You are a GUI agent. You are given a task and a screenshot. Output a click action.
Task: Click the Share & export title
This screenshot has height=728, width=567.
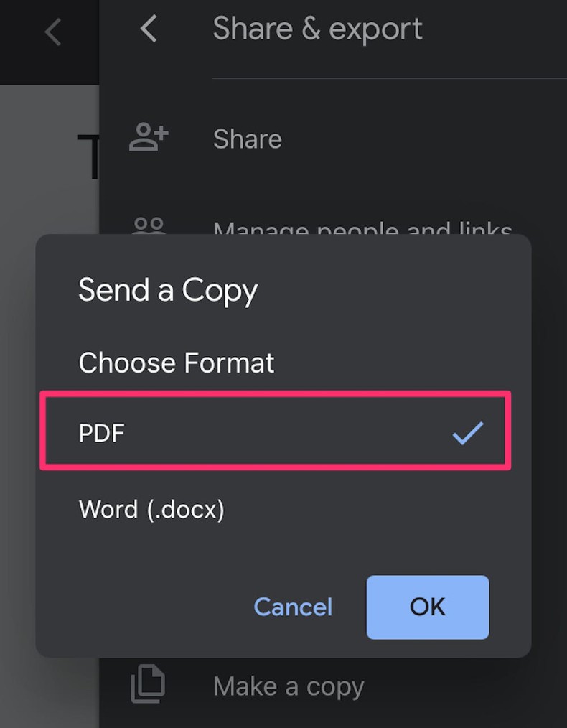click(317, 28)
